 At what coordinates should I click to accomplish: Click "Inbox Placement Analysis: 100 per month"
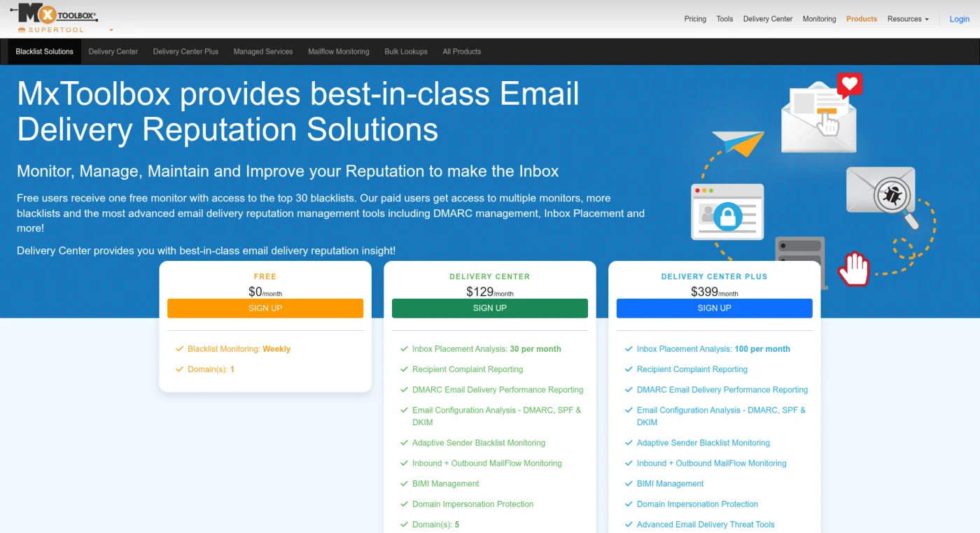coord(713,349)
